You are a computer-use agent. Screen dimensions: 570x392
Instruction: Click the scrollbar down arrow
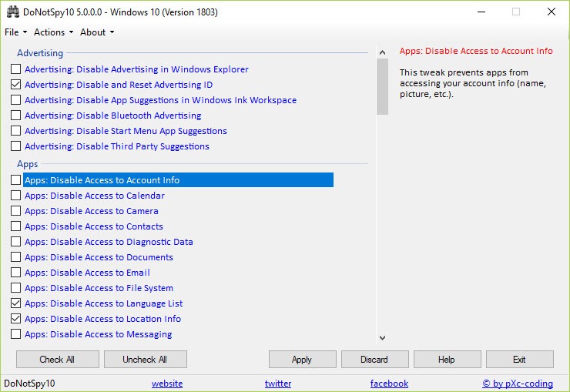(x=382, y=338)
